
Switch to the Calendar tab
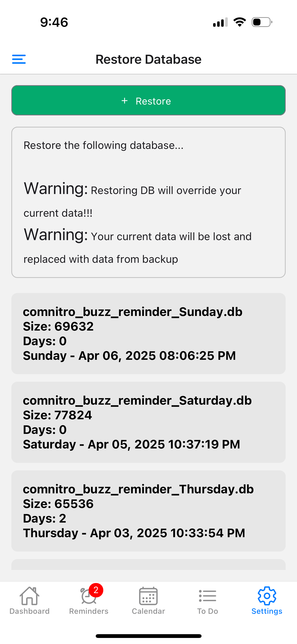(x=148, y=611)
